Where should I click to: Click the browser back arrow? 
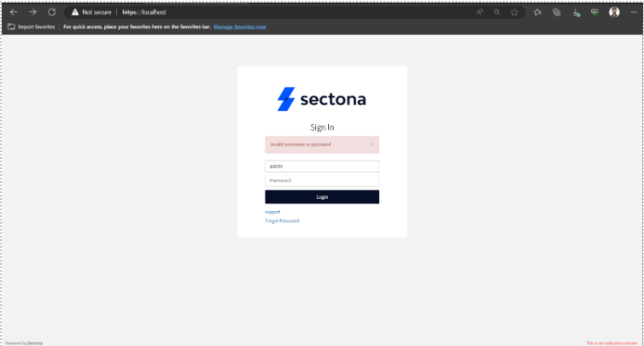pos(13,13)
